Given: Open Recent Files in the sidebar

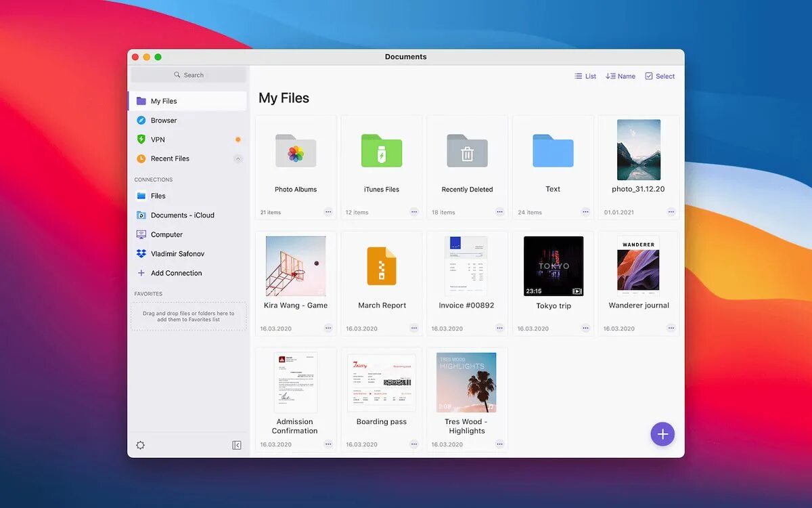Looking at the screenshot, I should click(x=187, y=158).
